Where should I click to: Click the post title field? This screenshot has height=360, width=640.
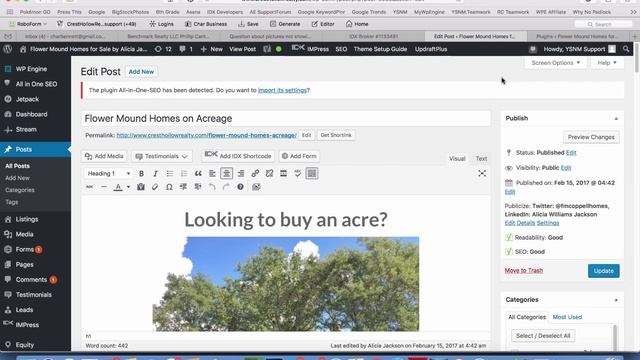coord(286,119)
